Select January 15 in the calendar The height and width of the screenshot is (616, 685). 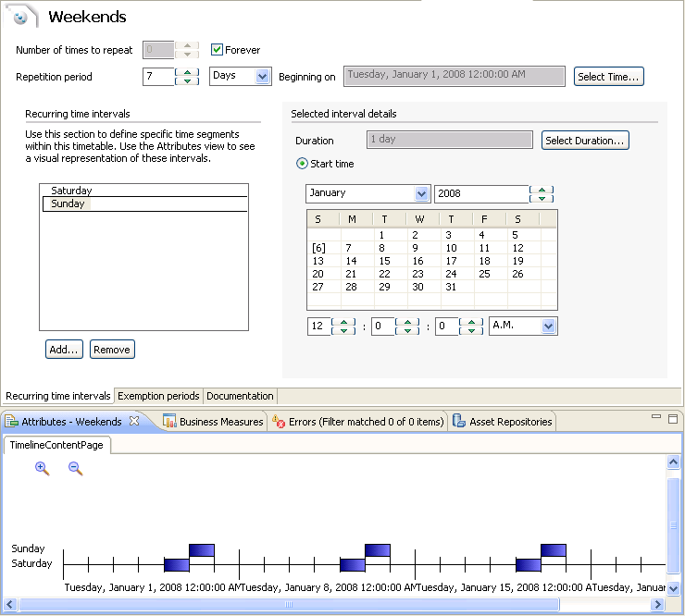(384, 261)
